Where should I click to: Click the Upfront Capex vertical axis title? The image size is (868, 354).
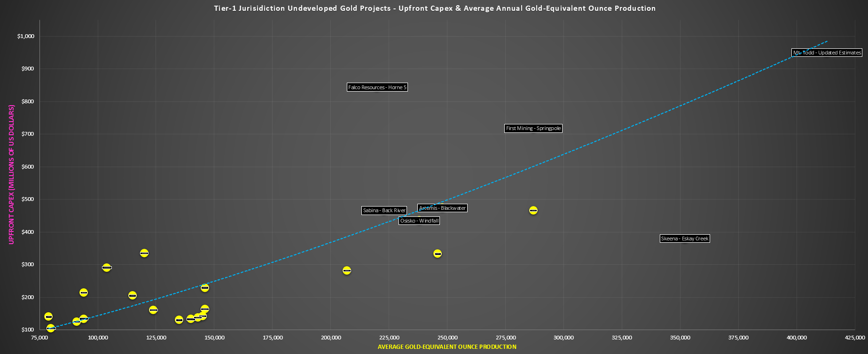point(12,174)
